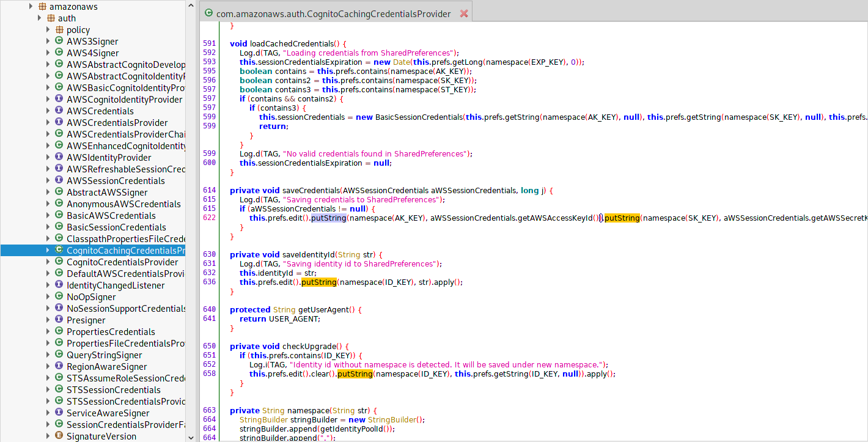Image resolution: width=868 pixels, height=442 pixels.
Task: Expand the AWSCredentials tree node
Action: coord(48,111)
